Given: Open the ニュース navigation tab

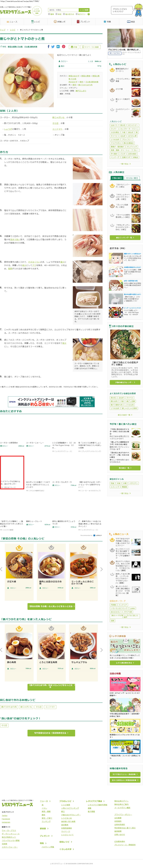Looking at the screenshot, I should click(12, 22).
